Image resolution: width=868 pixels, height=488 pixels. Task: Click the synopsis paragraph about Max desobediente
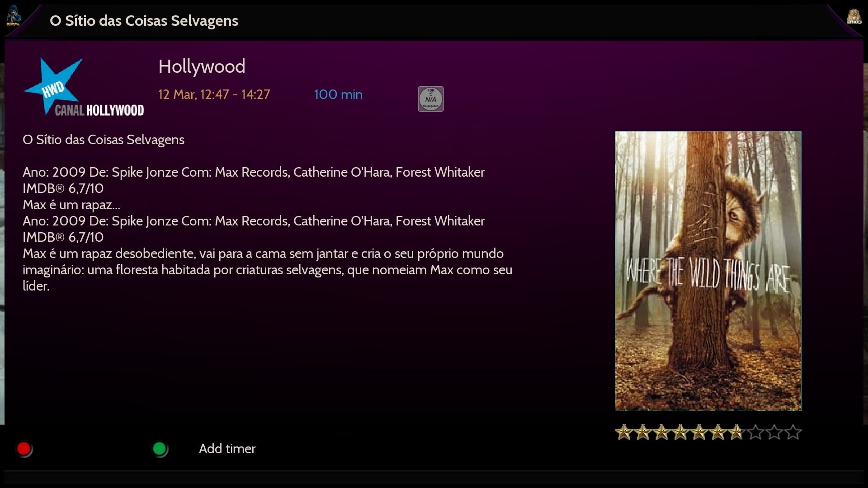click(x=267, y=269)
